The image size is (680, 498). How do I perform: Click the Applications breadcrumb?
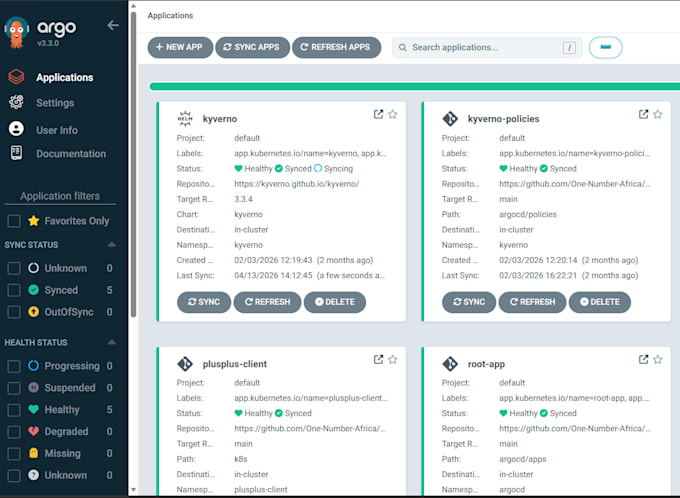pos(170,16)
